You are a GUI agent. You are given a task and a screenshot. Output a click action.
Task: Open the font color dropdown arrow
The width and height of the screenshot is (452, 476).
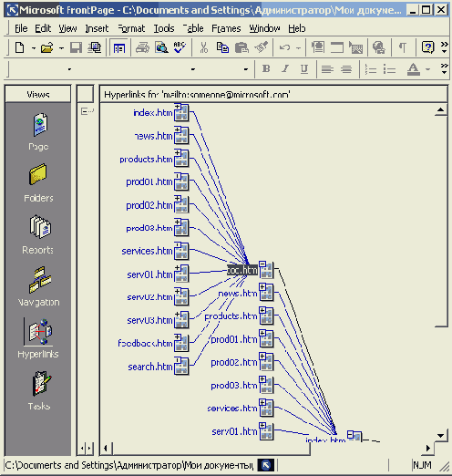coord(428,69)
